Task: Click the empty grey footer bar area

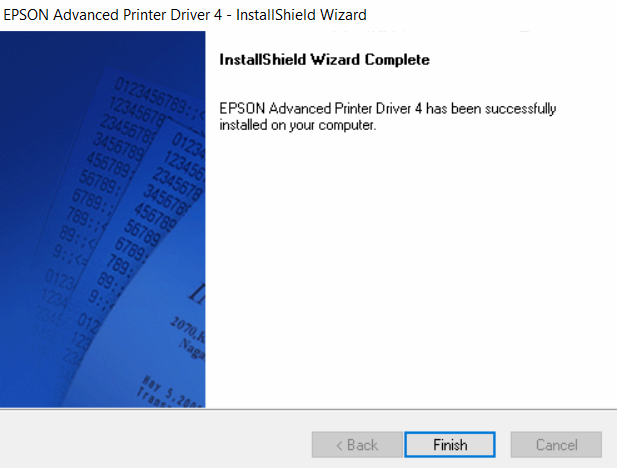Action: 150,440
